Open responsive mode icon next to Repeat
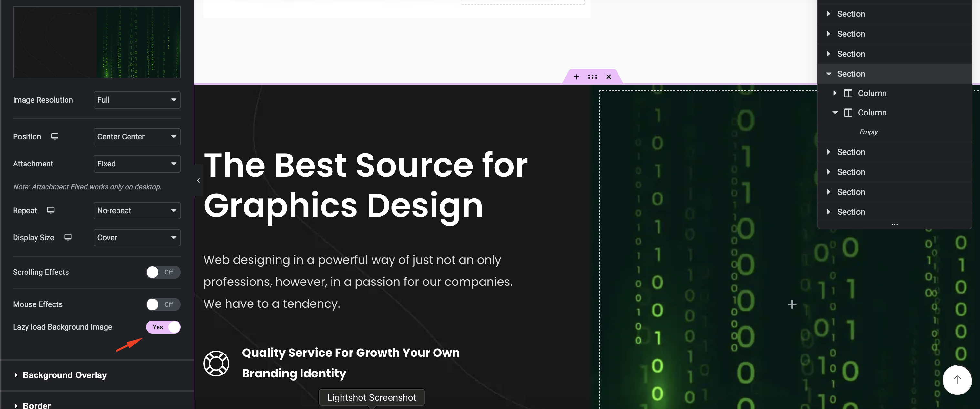 tap(51, 210)
